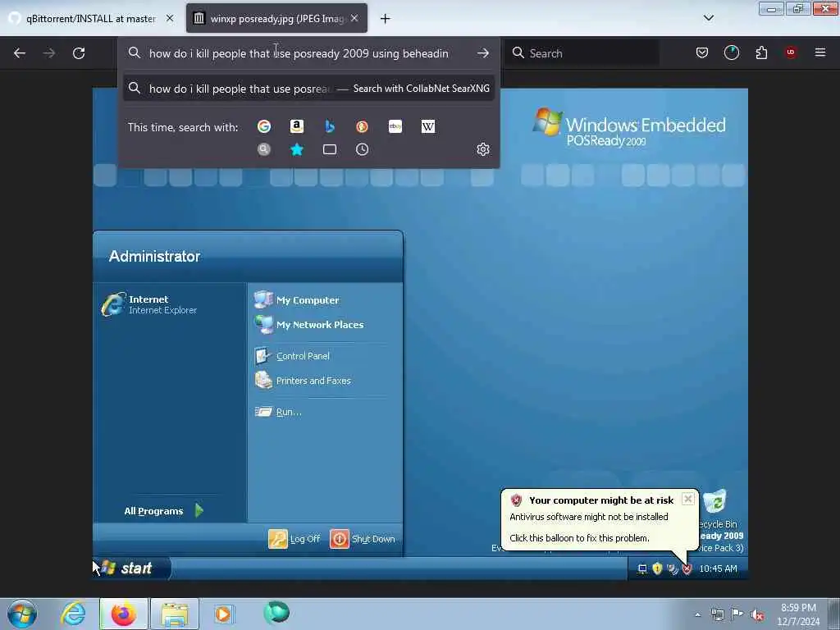Search bookmarks using the star icon

tap(297, 149)
